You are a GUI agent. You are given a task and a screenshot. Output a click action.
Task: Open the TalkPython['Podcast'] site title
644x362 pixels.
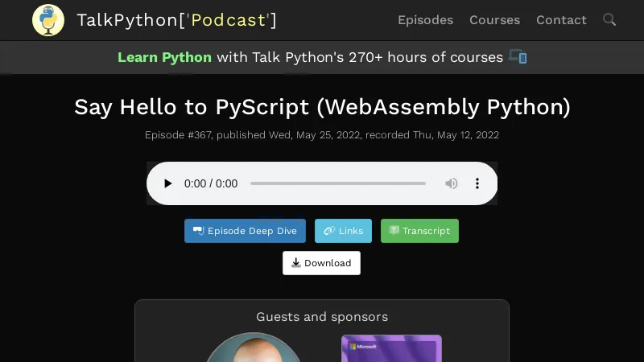tap(176, 20)
